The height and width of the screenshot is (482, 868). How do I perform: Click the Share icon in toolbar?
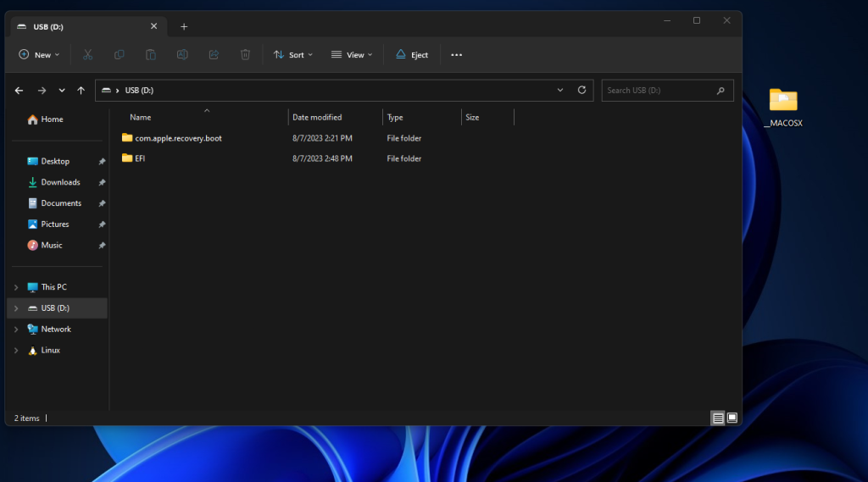[x=214, y=55]
